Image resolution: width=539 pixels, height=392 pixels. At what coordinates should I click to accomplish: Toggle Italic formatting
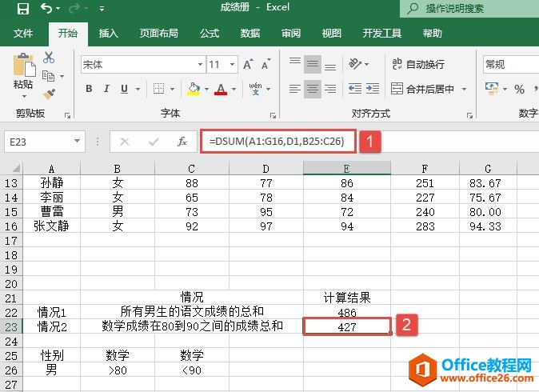tap(106, 89)
